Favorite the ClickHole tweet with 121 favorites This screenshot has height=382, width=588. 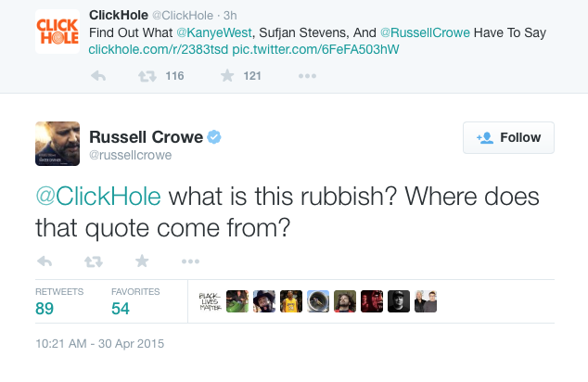[226, 76]
